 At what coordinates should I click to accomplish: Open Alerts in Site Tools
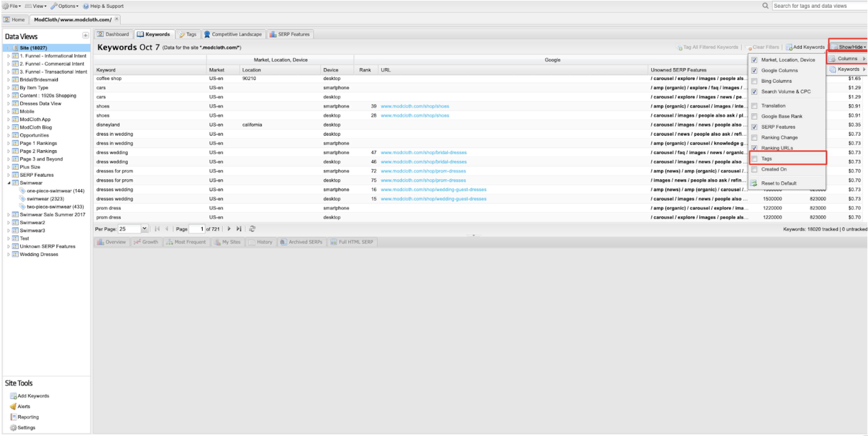tap(24, 406)
